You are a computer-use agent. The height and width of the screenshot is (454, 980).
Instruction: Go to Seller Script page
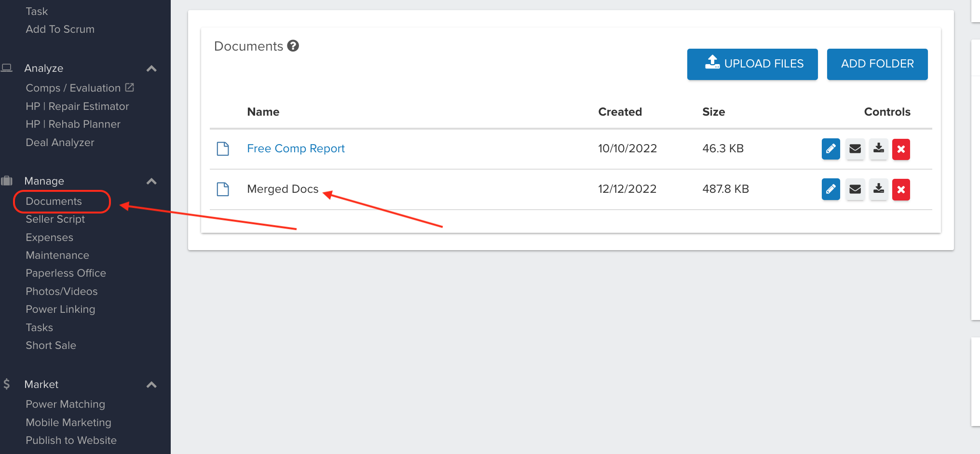[x=55, y=219]
